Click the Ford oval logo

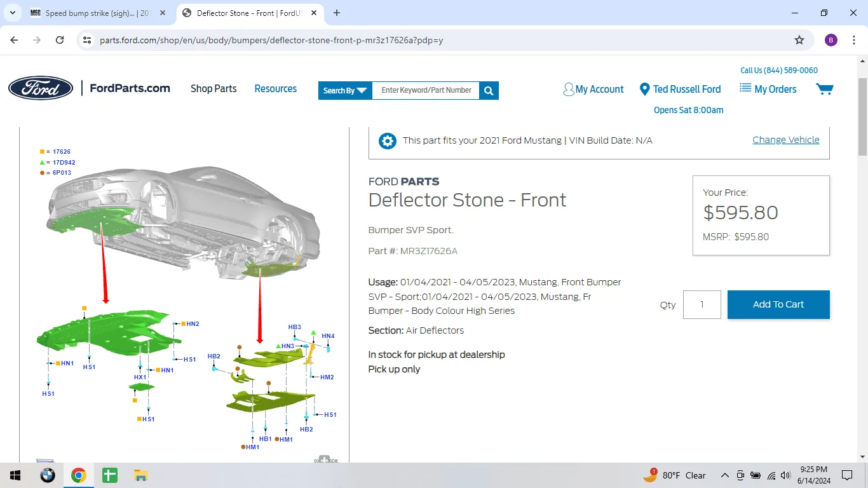(41, 88)
